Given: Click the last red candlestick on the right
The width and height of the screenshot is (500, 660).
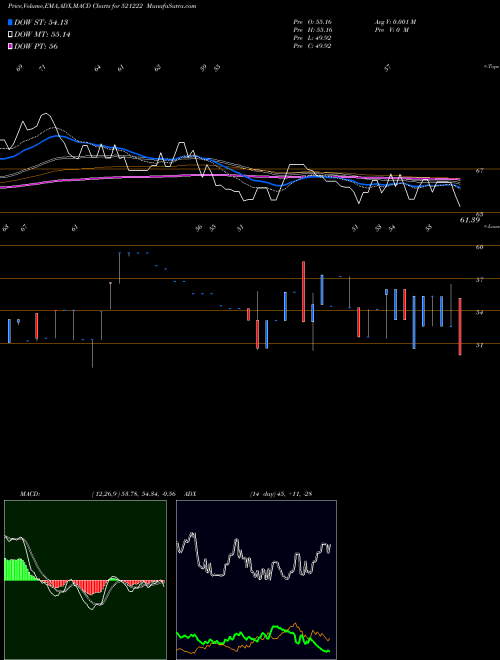Looking at the screenshot, I should tap(460, 327).
